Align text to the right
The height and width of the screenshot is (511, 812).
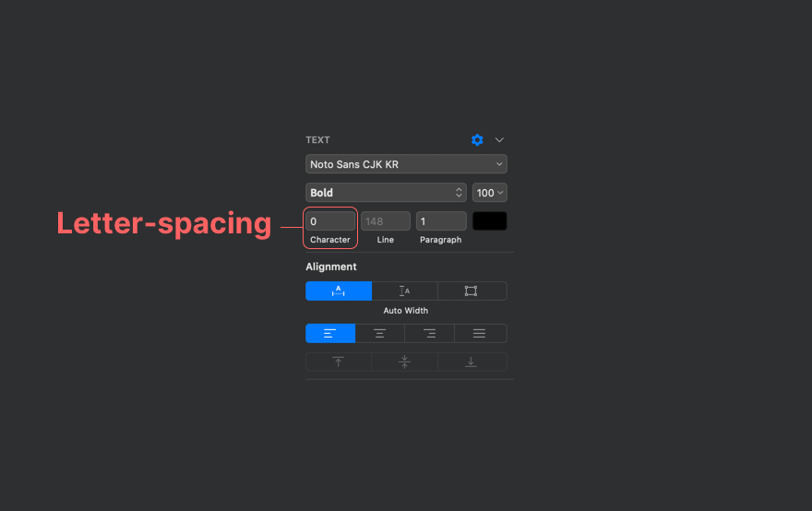point(429,334)
